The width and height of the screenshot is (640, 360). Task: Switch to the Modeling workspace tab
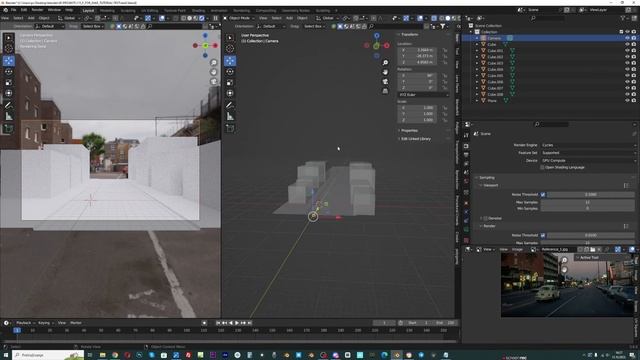(x=107, y=11)
